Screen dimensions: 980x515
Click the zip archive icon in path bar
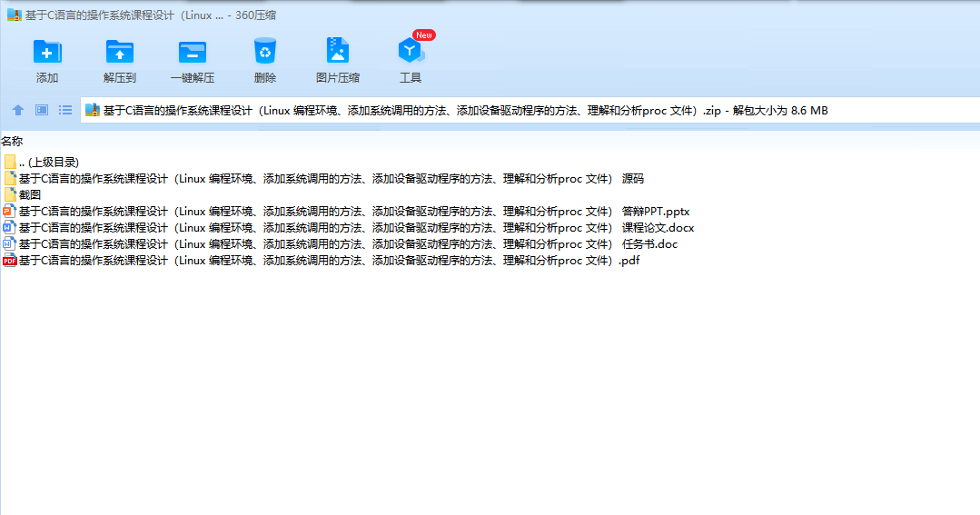(93, 110)
